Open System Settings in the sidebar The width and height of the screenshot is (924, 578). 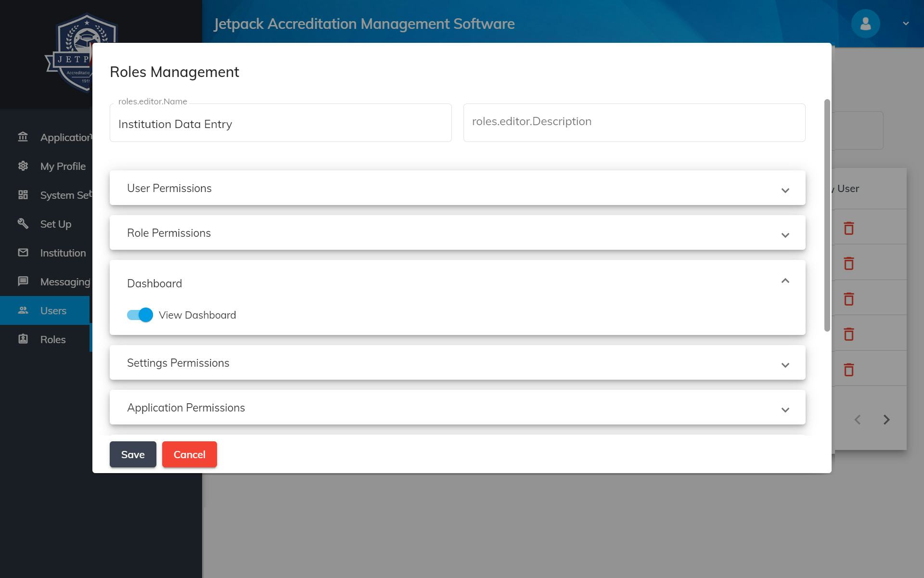(23, 195)
